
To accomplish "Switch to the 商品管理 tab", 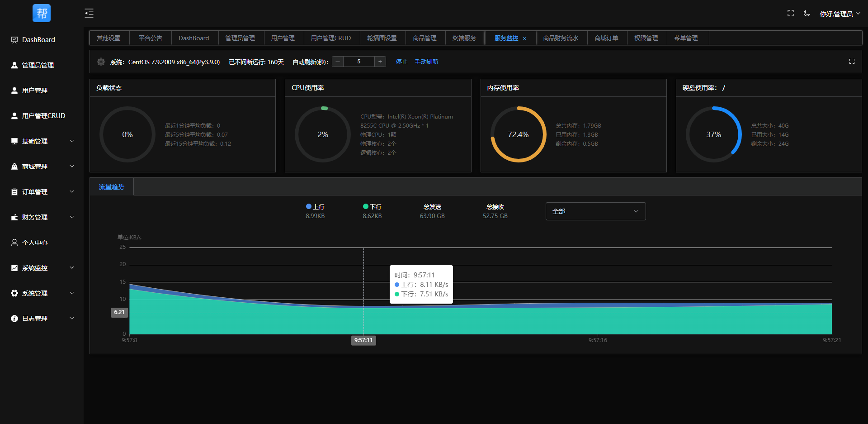I will (425, 38).
